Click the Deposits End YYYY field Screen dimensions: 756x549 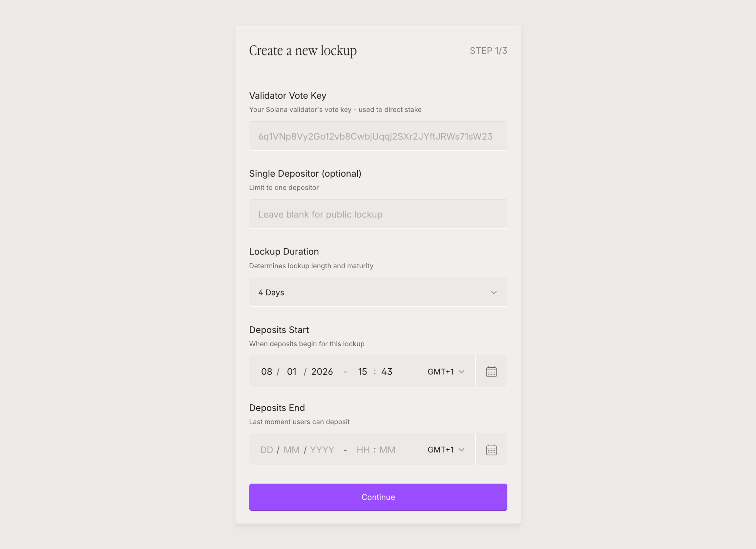click(x=322, y=450)
